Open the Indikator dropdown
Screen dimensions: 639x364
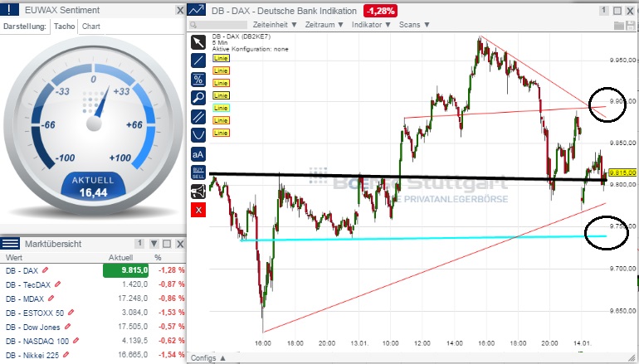coord(371,25)
